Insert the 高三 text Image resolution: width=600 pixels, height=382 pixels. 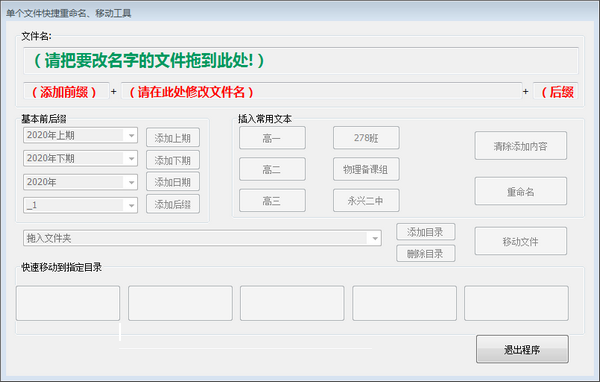coord(272,200)
